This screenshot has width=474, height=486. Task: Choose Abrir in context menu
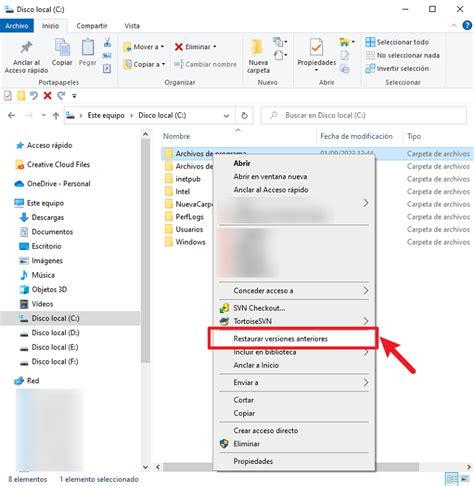point(242,163)
